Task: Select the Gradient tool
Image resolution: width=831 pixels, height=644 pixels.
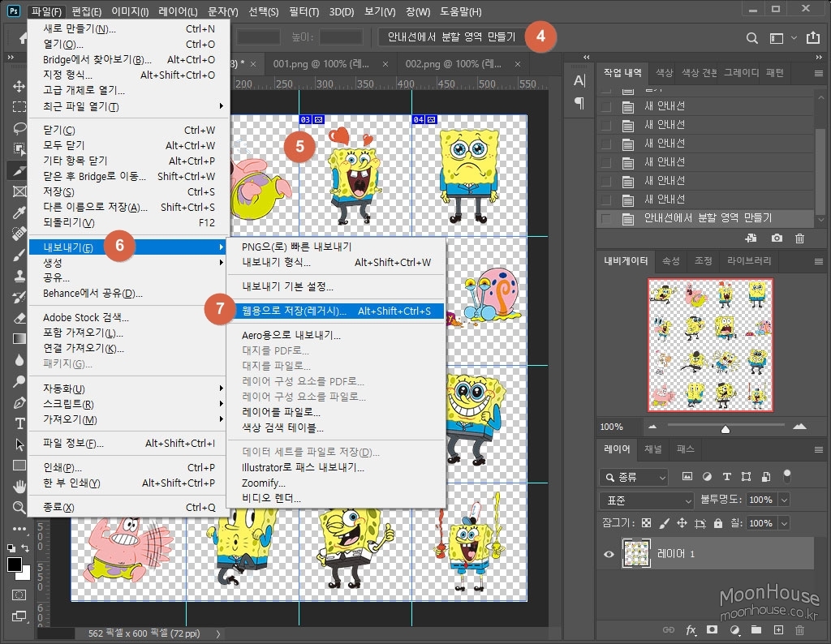Action: click(x=19, y=339)
